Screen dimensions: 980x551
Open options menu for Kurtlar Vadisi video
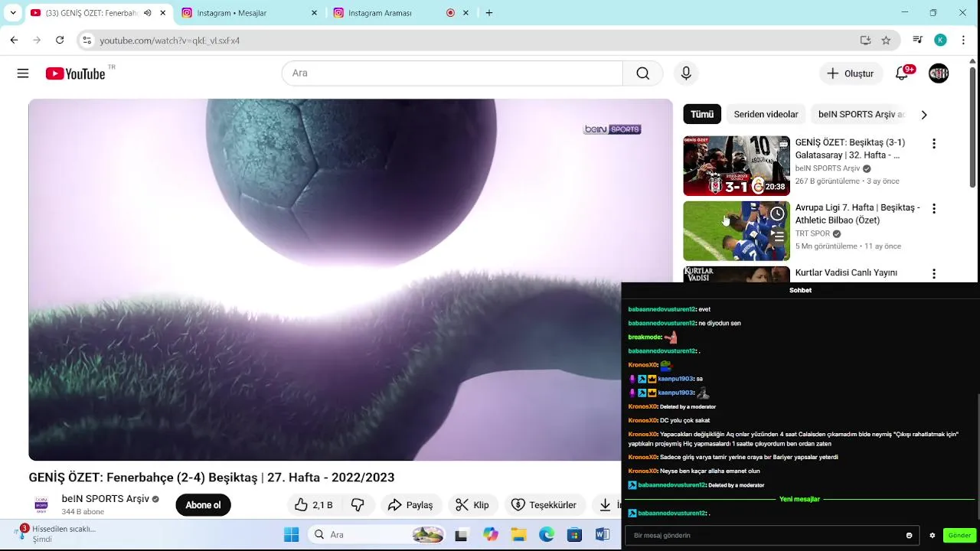point(933,273)
